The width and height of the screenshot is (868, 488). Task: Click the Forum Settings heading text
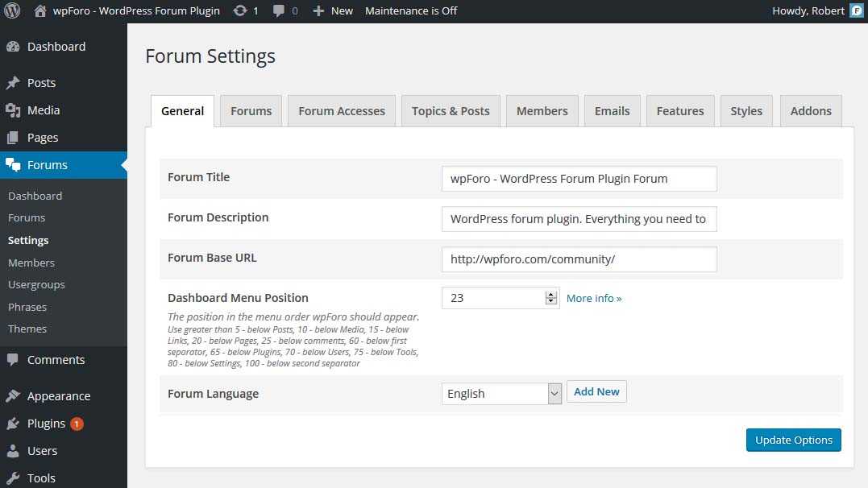[x=210, y=56]
